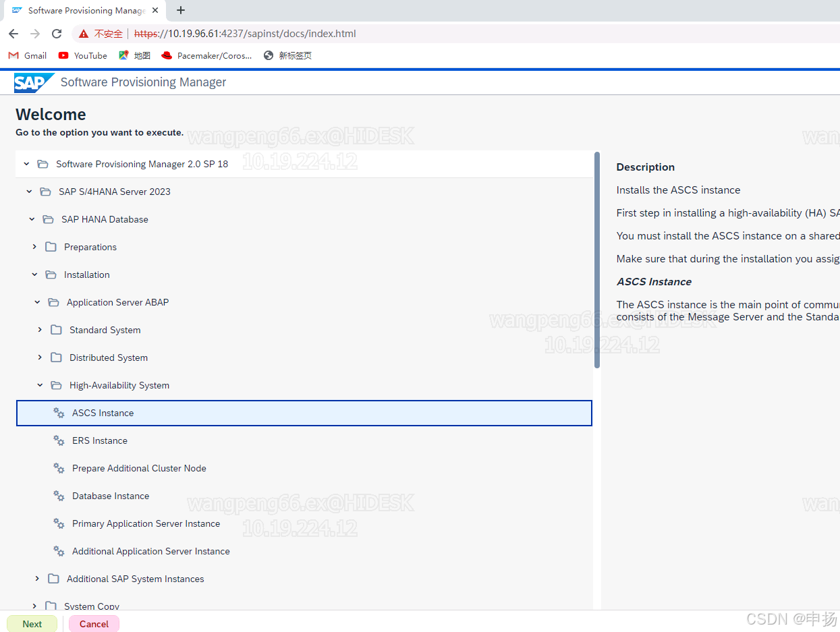840x632 pixels.
Task: Click the gears icon beside Prepare Additional Cluster Node
Action: point(59,468)
